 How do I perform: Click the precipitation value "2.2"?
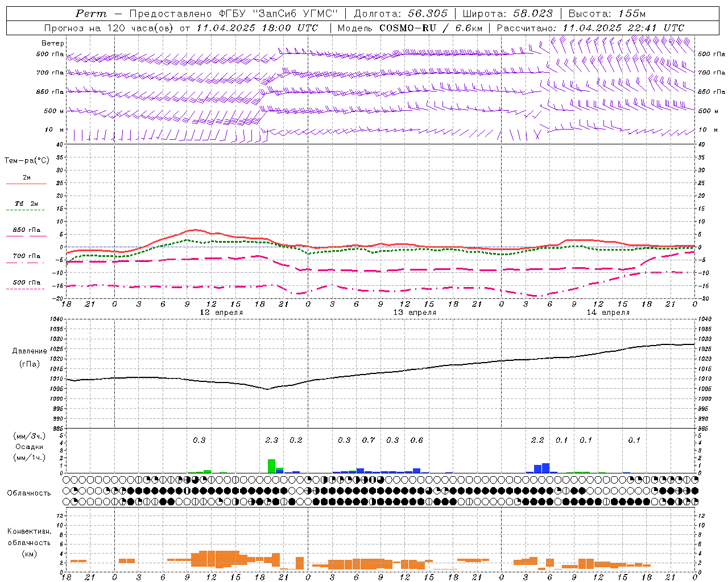click(x=537, y=440)
